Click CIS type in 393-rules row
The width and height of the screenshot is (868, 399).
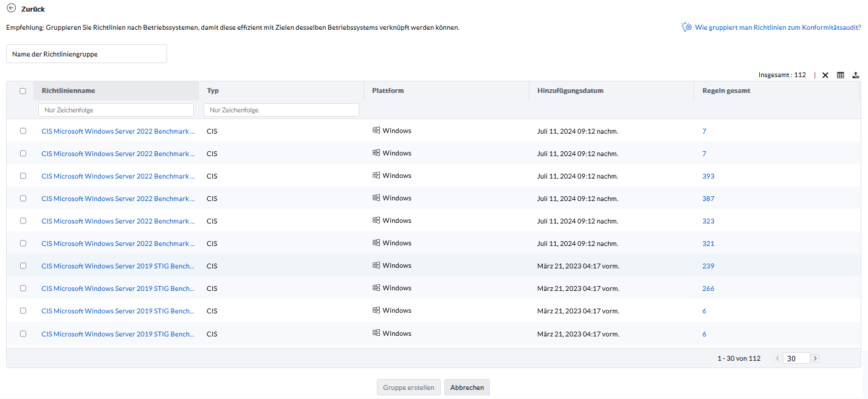[x=212, y=176]
